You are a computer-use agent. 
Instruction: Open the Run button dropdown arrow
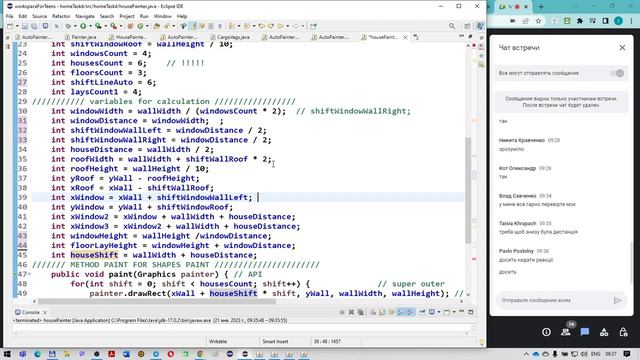(x=90, y=26)
